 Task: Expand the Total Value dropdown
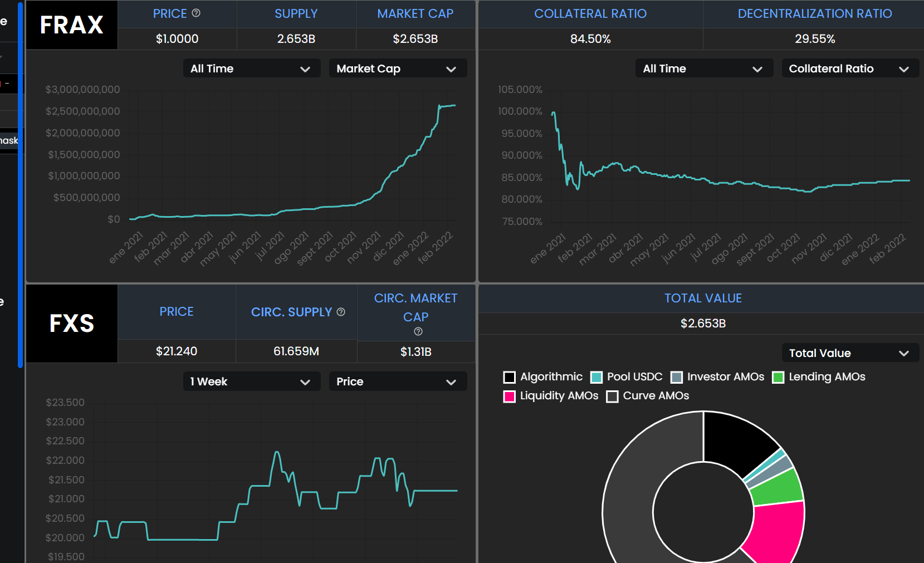point(849,353)
